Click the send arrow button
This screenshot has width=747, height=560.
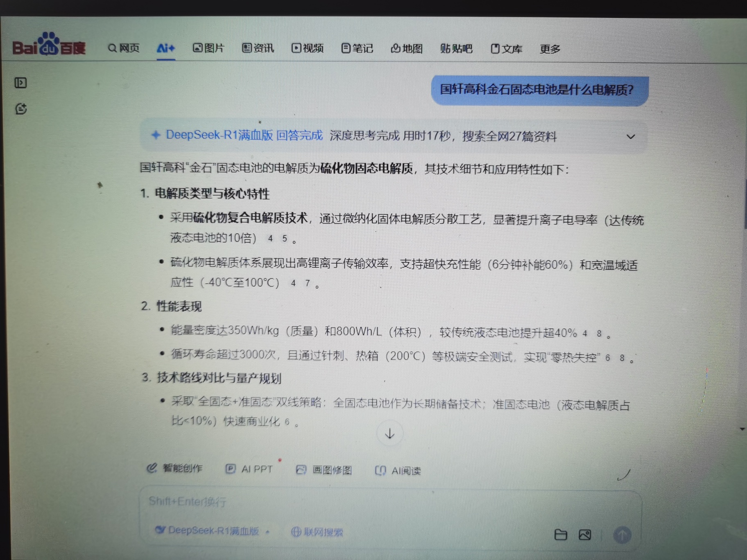coord(622,535)
